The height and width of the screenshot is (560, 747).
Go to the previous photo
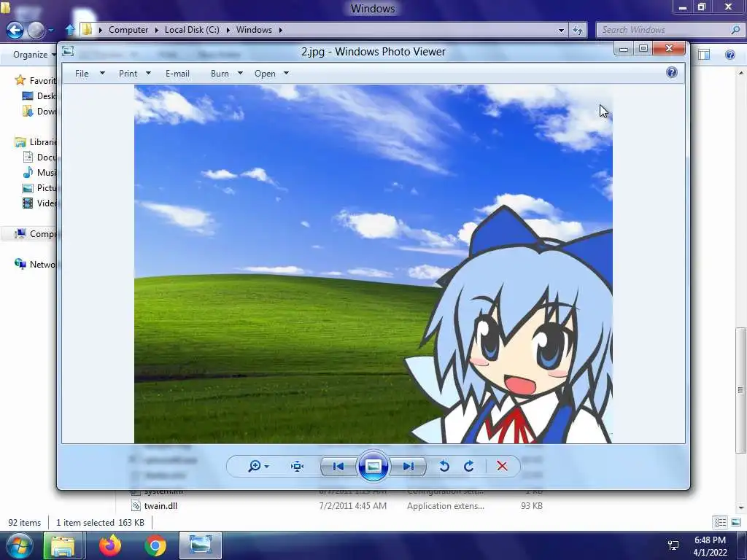coord(338,466)
